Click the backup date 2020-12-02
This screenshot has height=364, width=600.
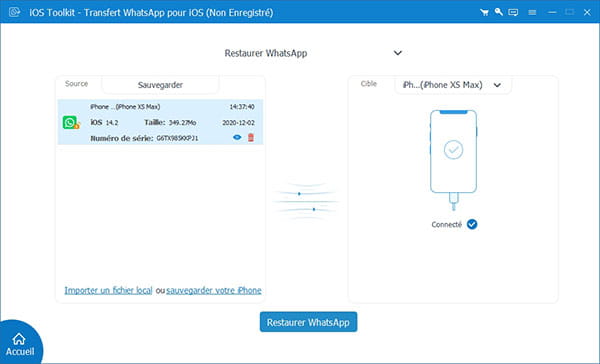pyautogui.click(x=238, y=123)
